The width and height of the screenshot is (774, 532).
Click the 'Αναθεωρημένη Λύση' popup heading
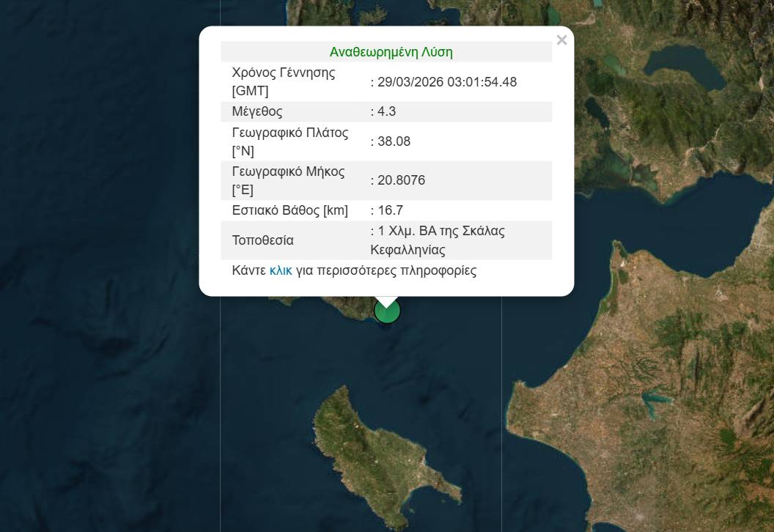point(391,52)
